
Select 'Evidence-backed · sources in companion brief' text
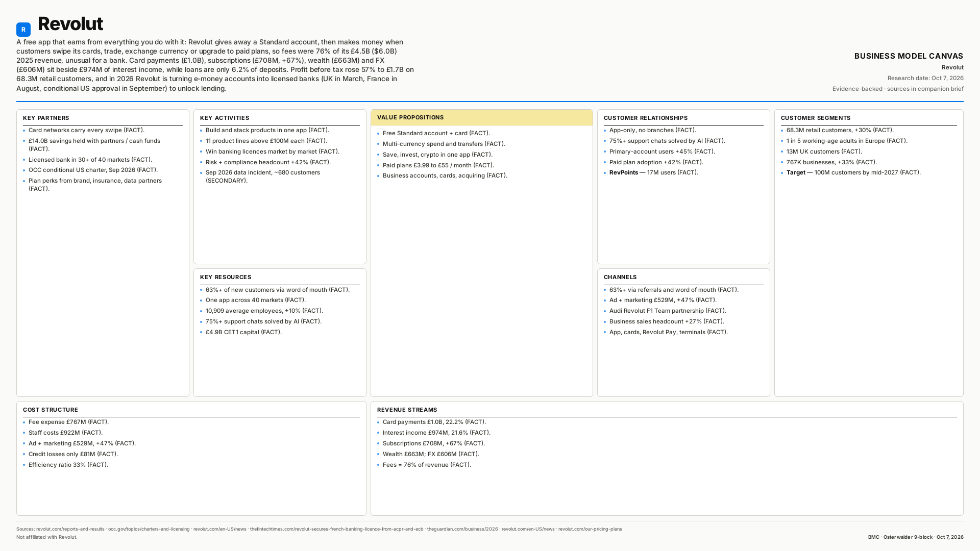(x=898, y=89)
